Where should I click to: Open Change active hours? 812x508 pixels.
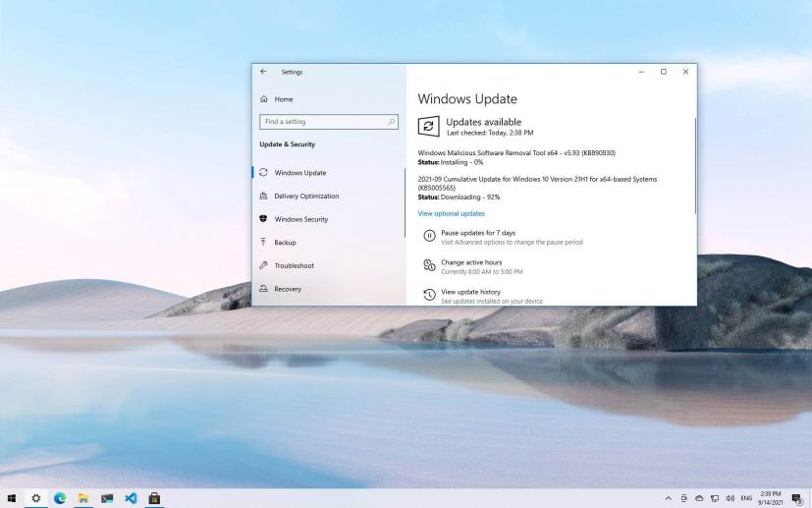[x=471, y=262]
